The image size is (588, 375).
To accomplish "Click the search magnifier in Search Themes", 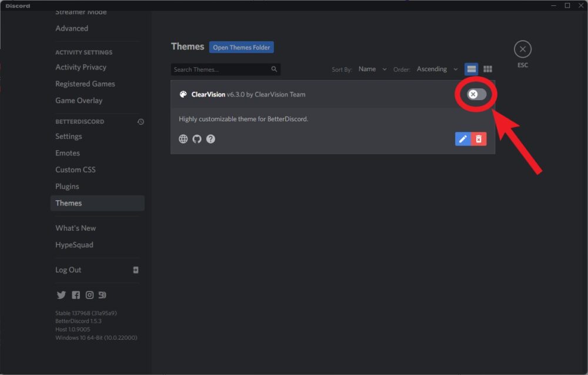I will tap(274, 69).
